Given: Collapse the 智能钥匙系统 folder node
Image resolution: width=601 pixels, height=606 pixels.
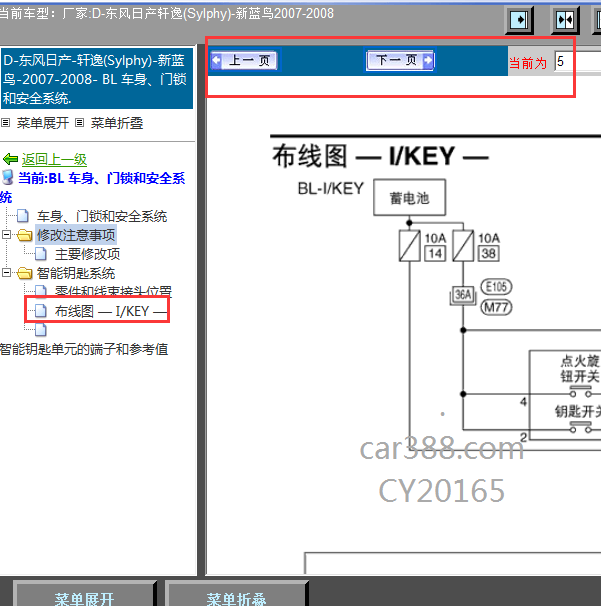Looking at the screenshot, I should click(x=6, y=273).
